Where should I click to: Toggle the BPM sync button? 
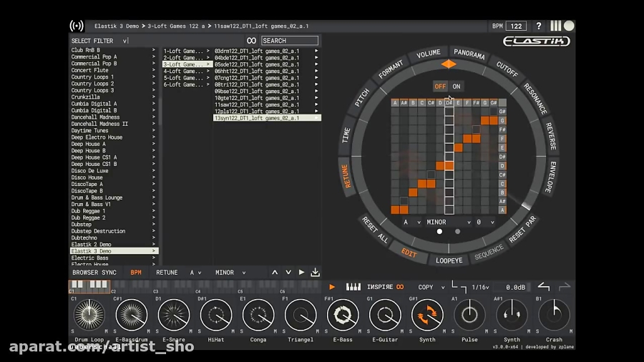point(135,273)
